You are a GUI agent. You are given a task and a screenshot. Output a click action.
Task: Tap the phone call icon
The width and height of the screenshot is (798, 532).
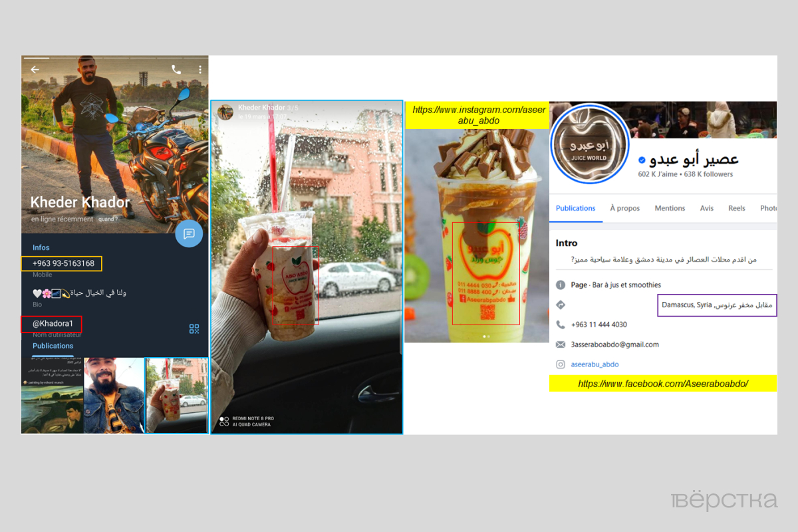[176, 69]
